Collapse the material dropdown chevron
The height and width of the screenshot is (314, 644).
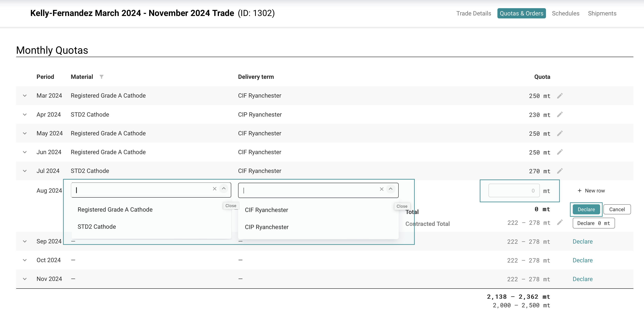(x=224, y=189)
